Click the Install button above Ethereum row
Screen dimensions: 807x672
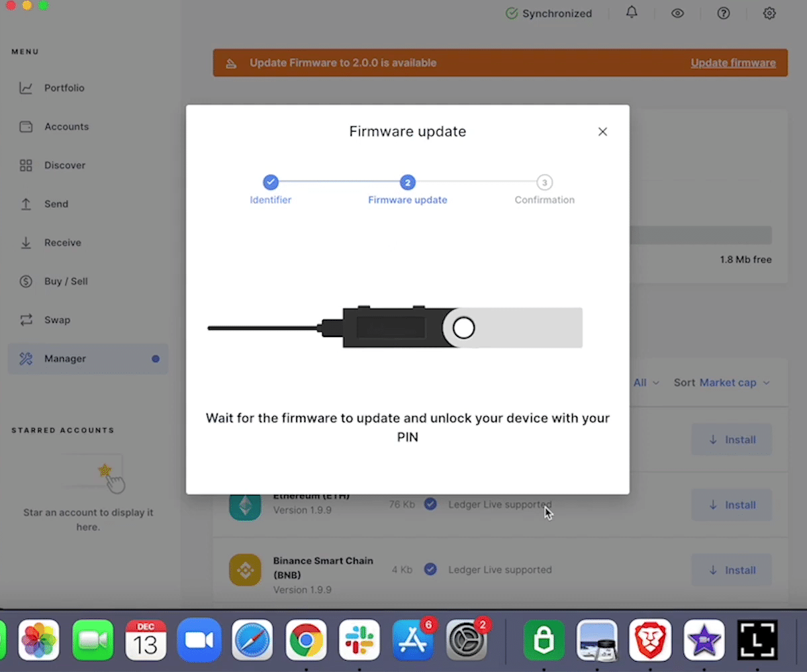732,440
